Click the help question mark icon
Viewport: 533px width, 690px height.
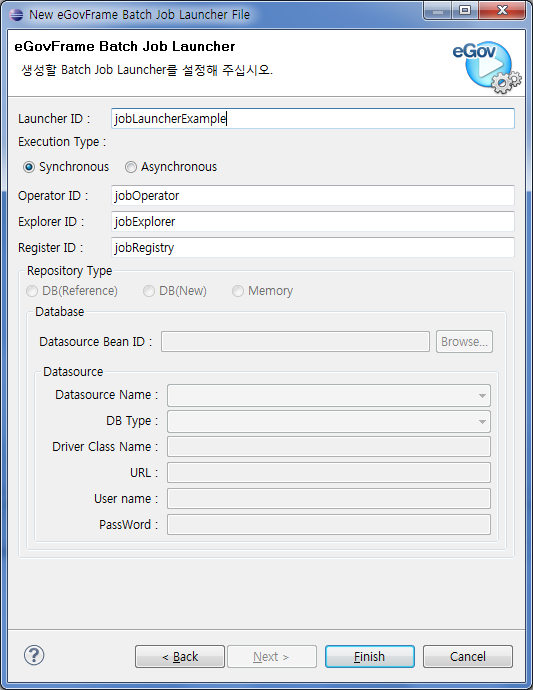click(x=34, y=655)
